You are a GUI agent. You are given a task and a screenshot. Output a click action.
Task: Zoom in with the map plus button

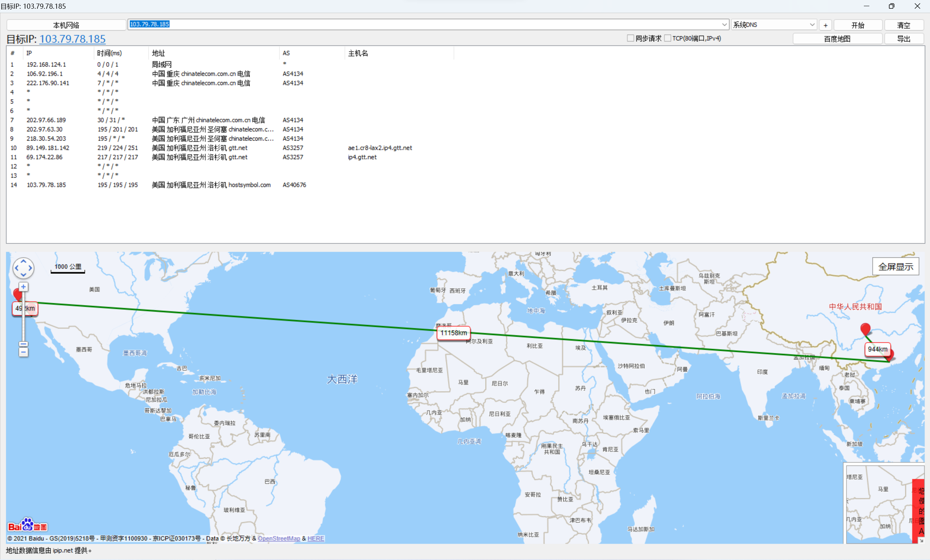pos(23,287)
